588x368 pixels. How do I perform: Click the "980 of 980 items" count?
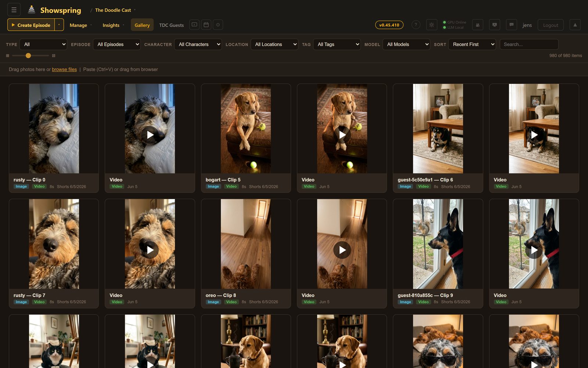[566, 56]
